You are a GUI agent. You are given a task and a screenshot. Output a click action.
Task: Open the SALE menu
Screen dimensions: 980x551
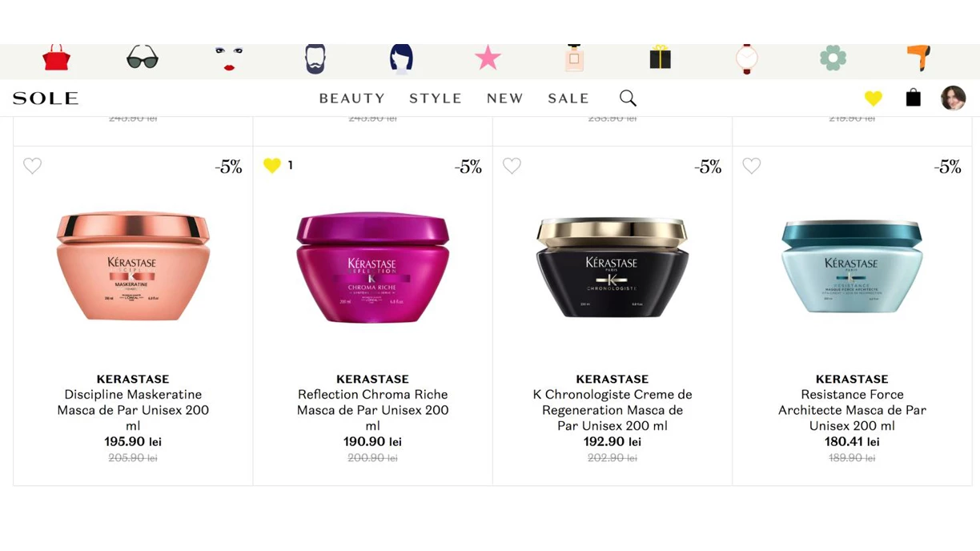coord(568,99)
